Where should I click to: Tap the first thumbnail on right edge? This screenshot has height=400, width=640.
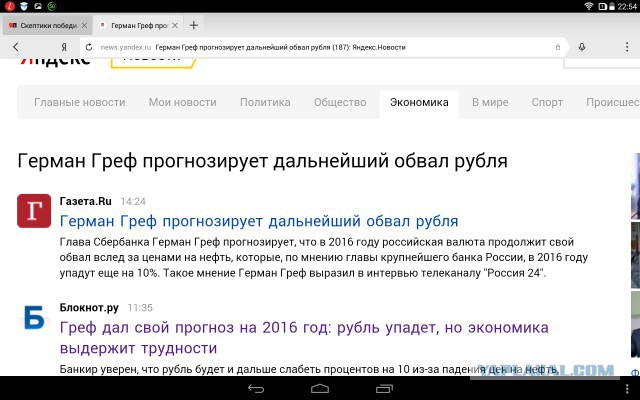(636, 186)
